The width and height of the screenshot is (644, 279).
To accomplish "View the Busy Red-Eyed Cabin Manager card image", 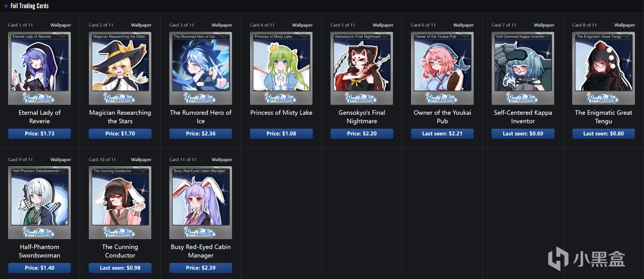I will coord(201,203).
